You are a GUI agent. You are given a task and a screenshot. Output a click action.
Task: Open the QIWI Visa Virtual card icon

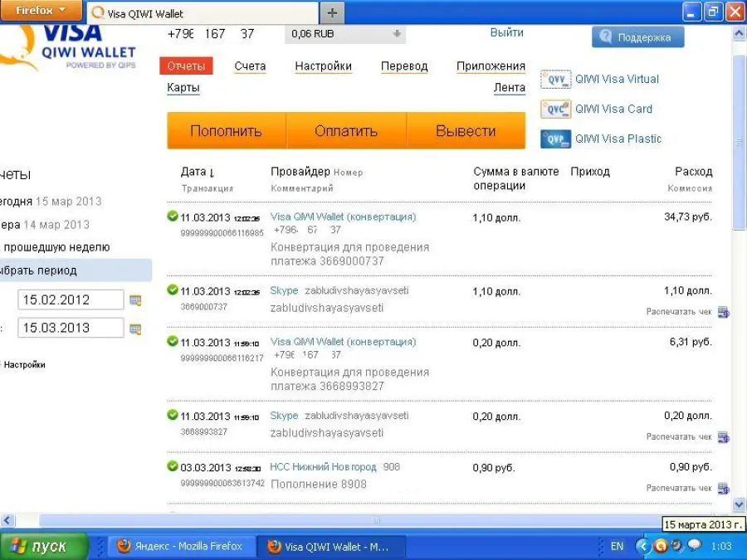555,80
